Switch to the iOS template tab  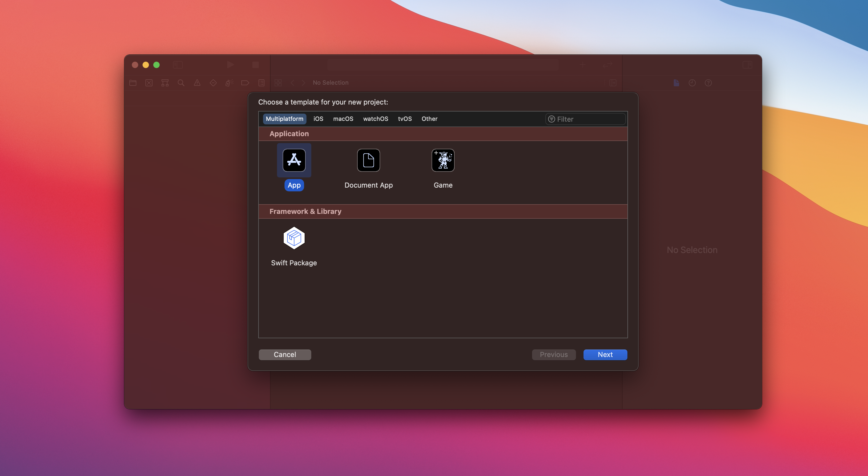[x=318, y=119]
